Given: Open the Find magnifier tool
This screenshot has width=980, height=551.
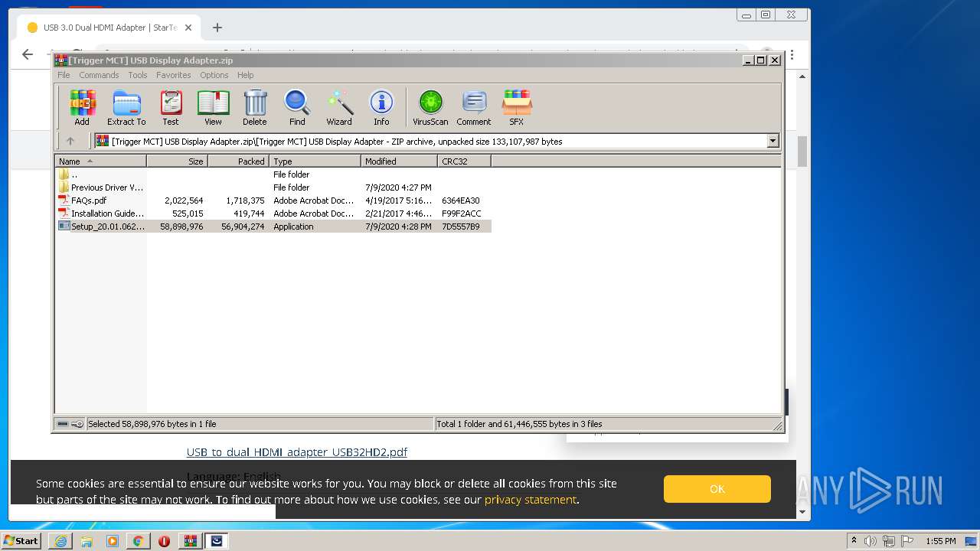Looking at the screenshot, I should point(297,108).
